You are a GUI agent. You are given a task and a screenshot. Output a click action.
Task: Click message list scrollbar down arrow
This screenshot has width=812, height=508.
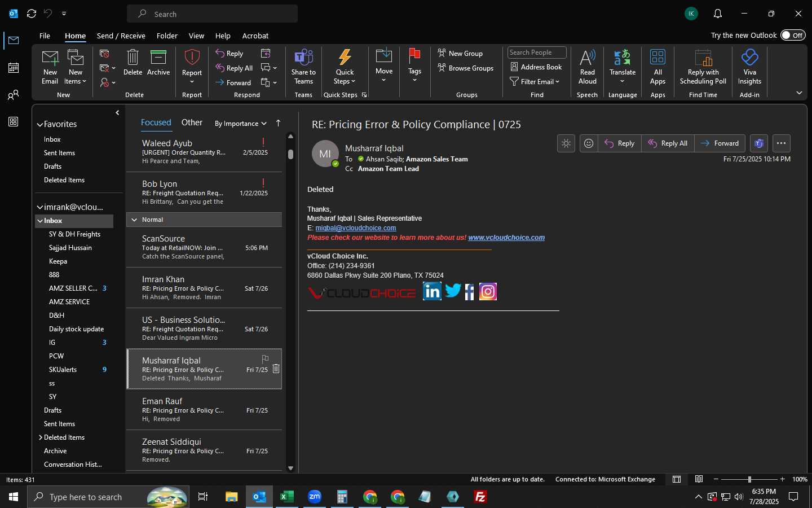(x=290, y=468)
